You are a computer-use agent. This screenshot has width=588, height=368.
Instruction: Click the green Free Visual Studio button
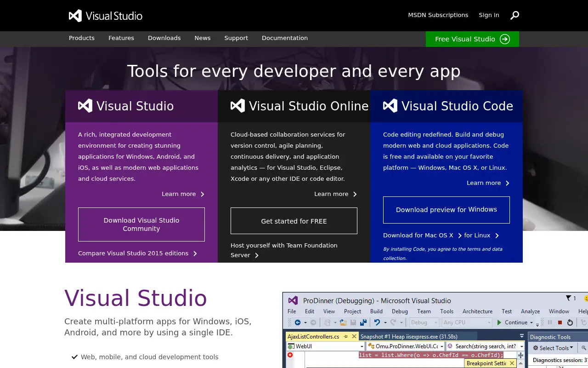click(472, 39)
